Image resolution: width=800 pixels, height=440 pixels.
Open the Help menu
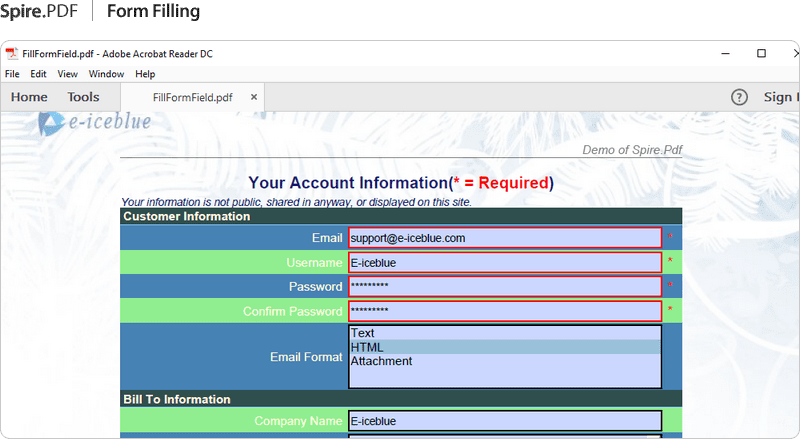pos(145,74)
